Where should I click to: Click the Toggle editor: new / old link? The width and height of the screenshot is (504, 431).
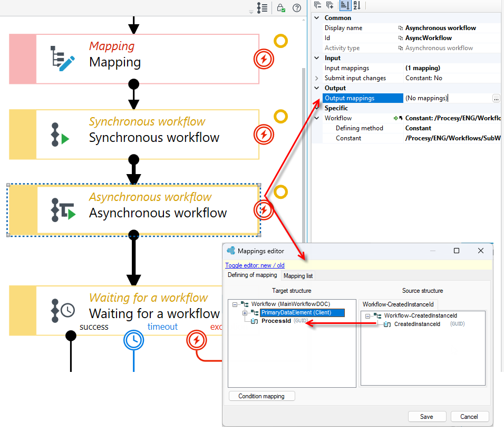click(x=255, y=265)
